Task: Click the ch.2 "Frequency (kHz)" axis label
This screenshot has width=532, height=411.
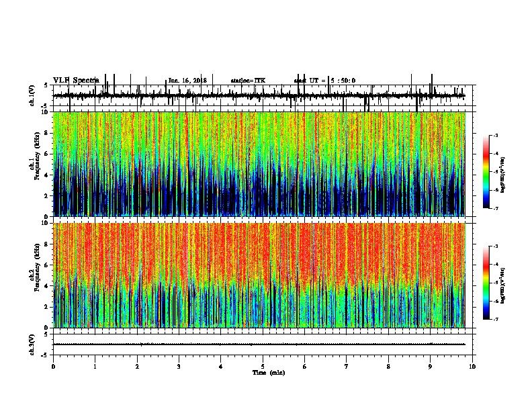Action: (37, 268)
